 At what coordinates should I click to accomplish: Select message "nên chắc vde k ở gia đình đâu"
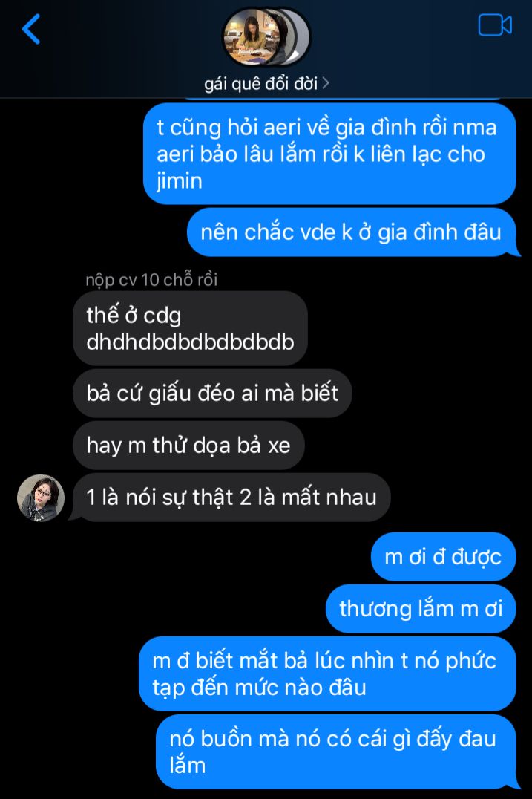tap(352, 232)
